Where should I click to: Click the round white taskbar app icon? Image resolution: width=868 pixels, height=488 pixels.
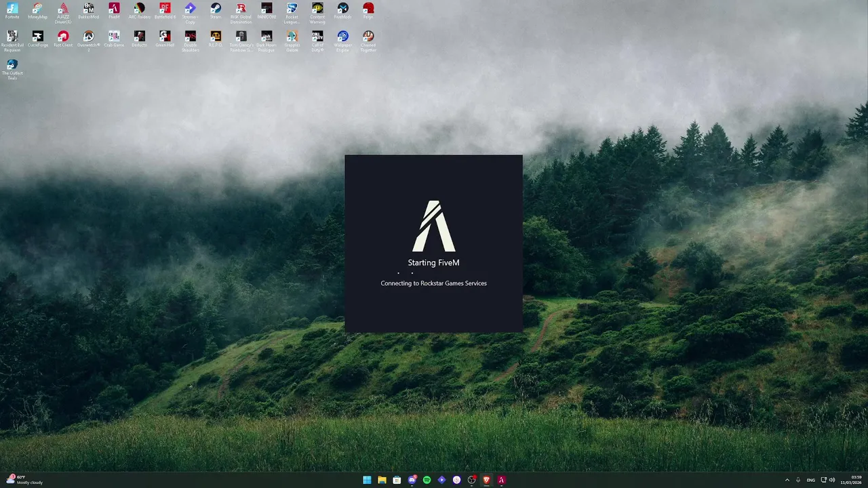[x=456, y=480]
